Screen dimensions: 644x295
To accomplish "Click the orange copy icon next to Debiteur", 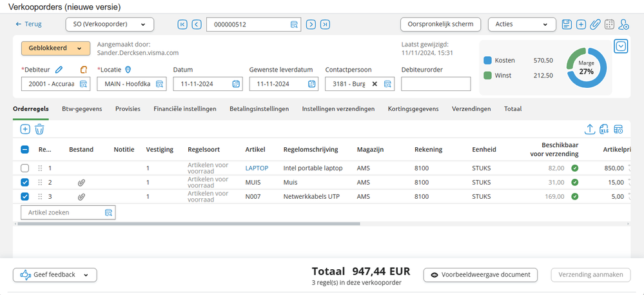I will coord(84,70).
